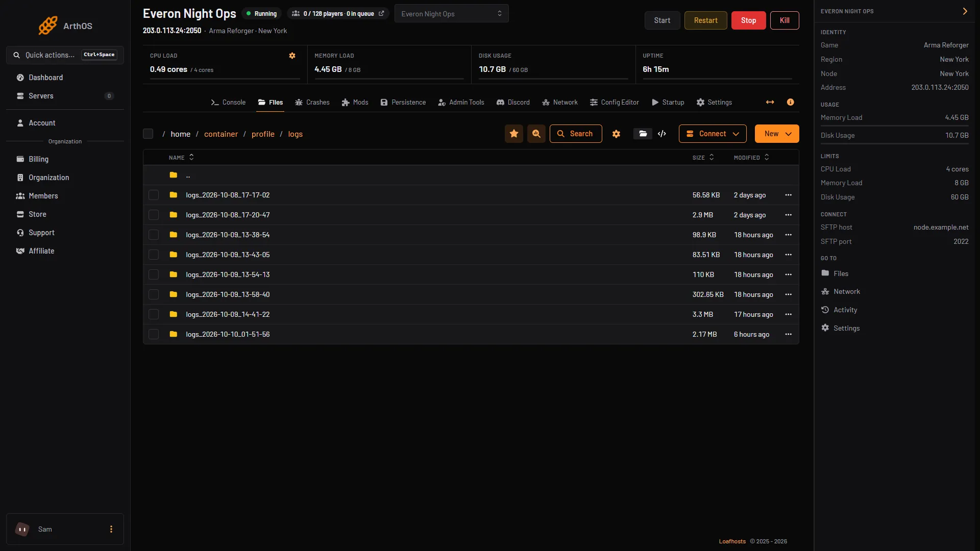
Task: Click the ArthOS logo
Action: (x=65, y=26)
